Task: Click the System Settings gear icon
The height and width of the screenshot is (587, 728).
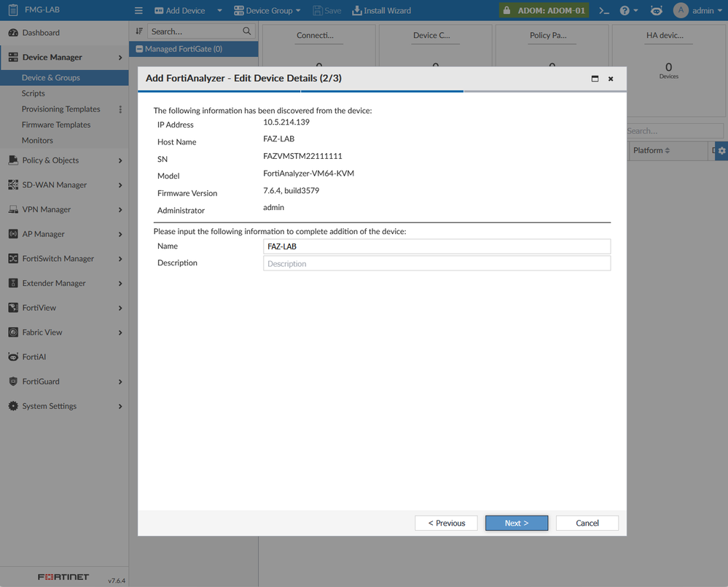Action: click(13, 406)
